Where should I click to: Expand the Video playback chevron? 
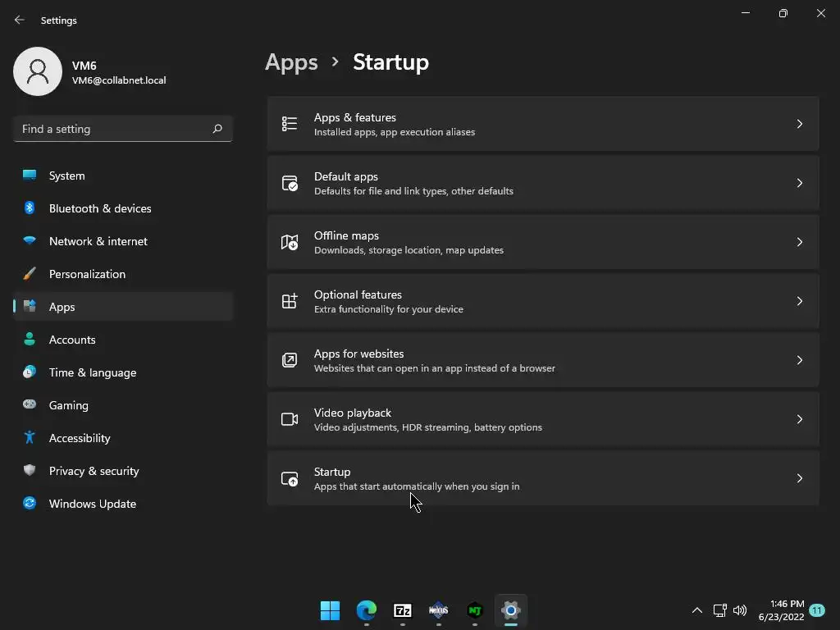(x=799, y=419)
